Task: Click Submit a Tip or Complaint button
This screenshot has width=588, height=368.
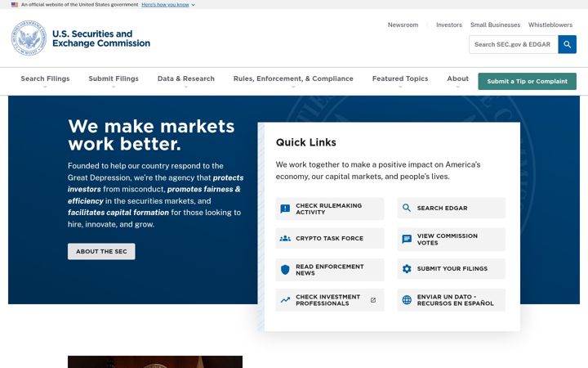Action: click(x=527, y=81)
